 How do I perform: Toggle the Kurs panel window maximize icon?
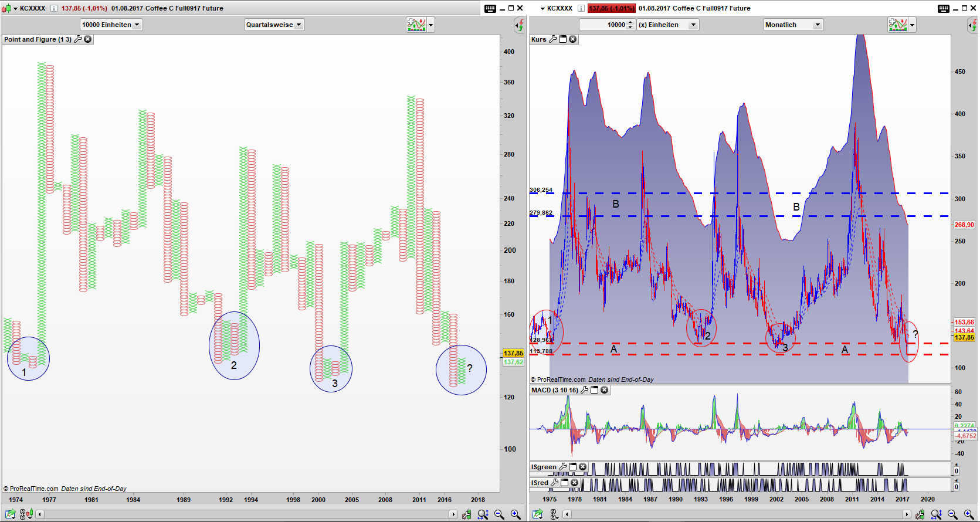tap(562, 39)
